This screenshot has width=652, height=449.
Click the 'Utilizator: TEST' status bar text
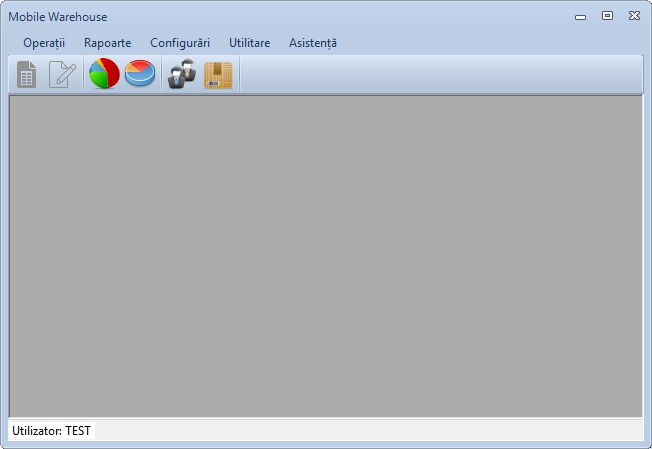click(52, 431)
